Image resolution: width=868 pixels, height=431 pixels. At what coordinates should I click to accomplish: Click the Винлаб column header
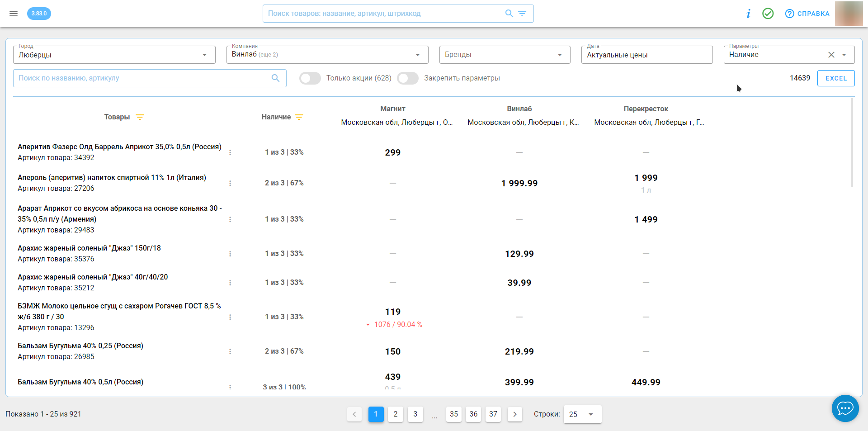click(519, 109)
